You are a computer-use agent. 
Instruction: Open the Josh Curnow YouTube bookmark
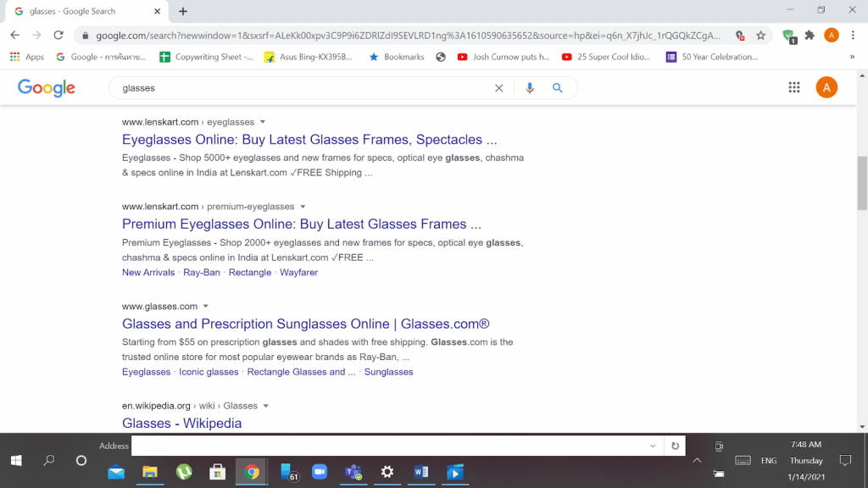coord(504,57)
